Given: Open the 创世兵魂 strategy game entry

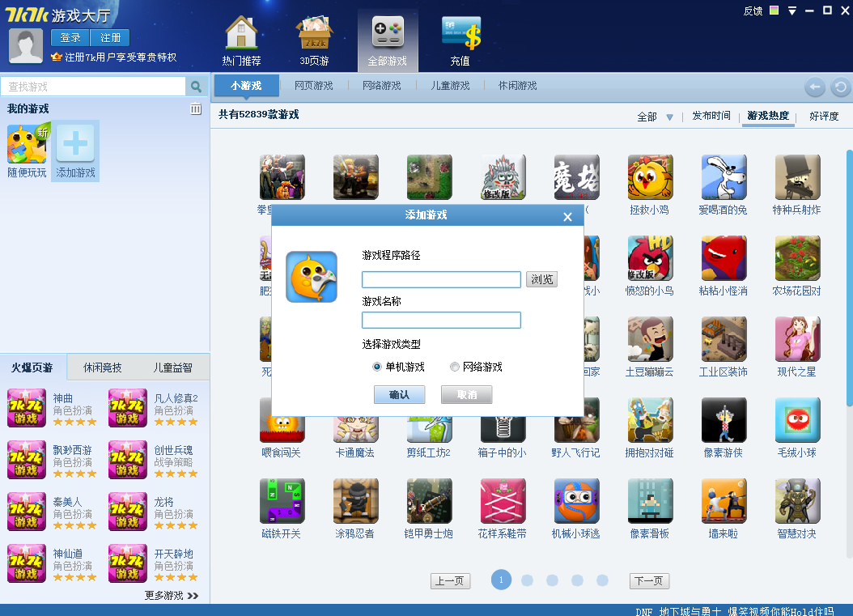Looking at the screenshot, I should click(154, 460).
